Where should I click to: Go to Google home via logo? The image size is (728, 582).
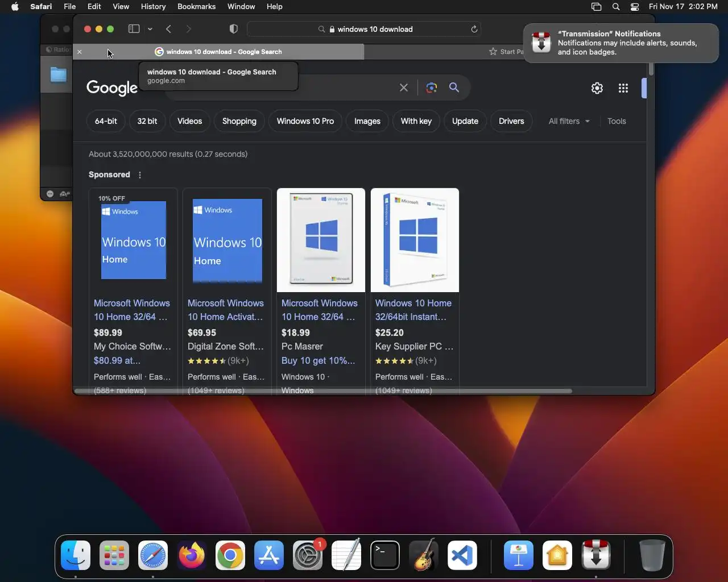tap(112, 88)
